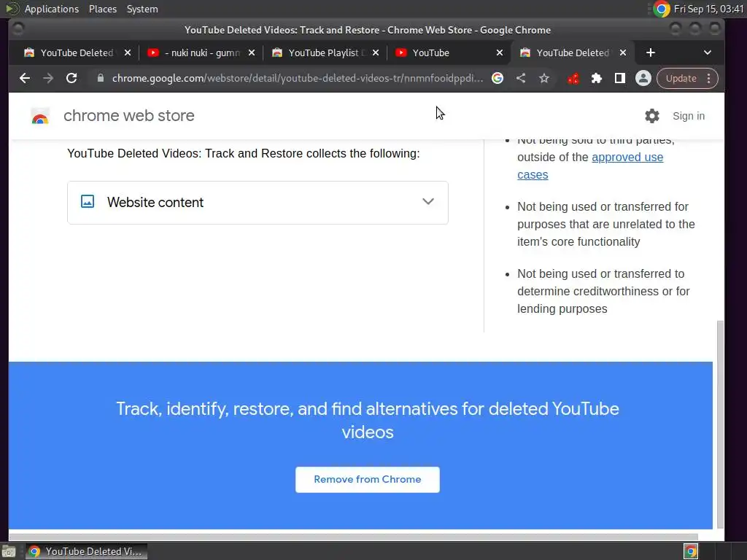Click the vertical page scrollbar
The height and width of the screenshot is (560, 747).
pyautogui.click(x=720, y=424)
